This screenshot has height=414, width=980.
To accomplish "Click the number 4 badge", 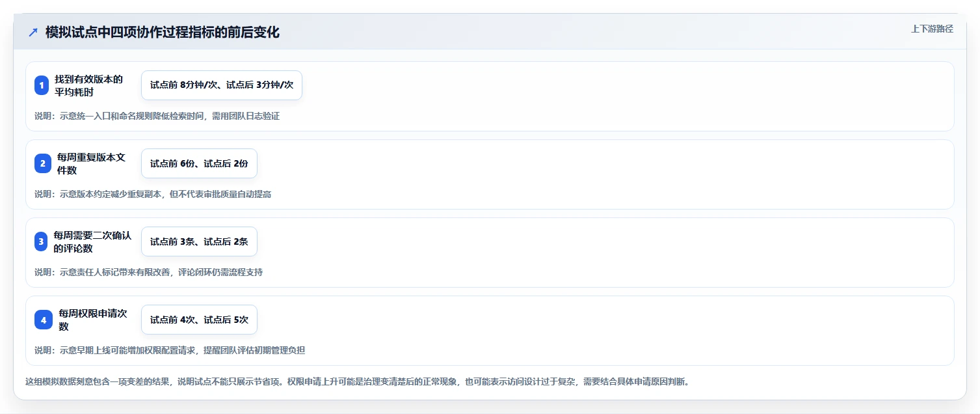I will click(44, 320).
